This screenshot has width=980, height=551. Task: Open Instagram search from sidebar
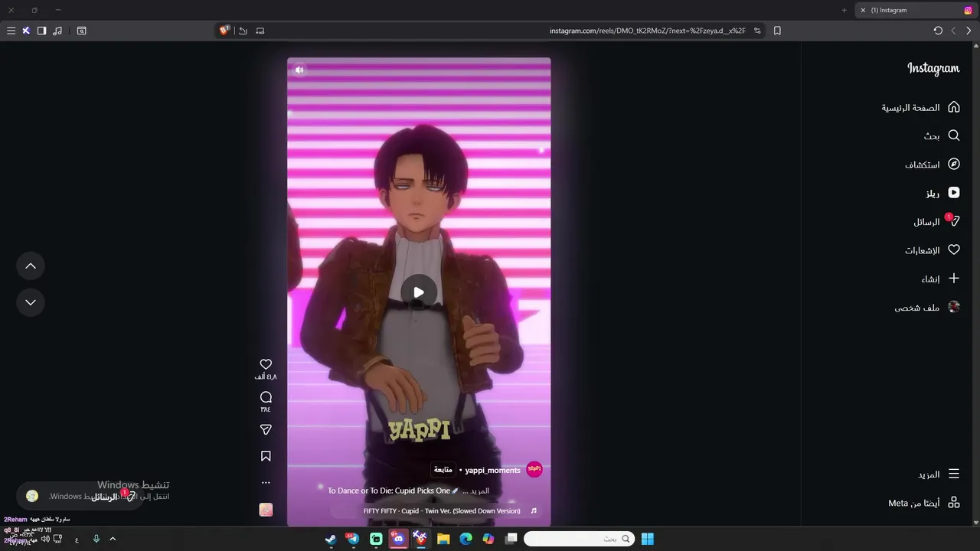tap(942, 135)
